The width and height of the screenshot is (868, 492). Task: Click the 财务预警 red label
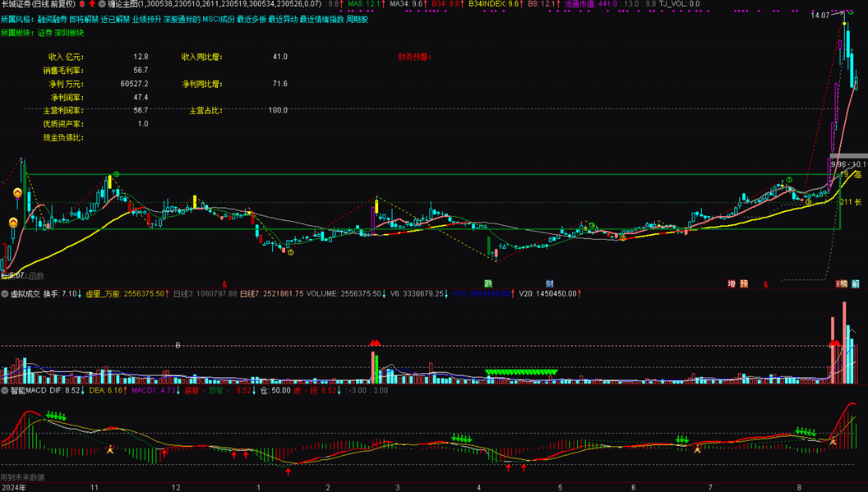coord(413,57)
